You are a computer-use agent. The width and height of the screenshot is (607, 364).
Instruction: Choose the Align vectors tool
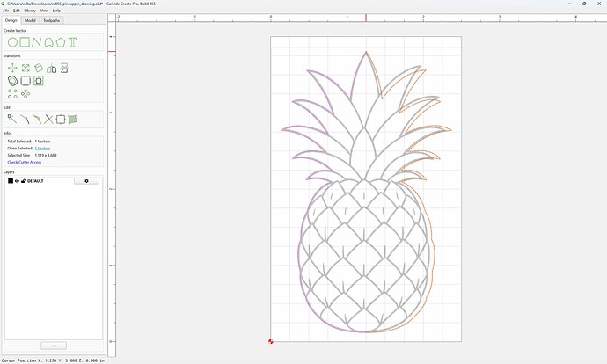(x=52, y=69)
